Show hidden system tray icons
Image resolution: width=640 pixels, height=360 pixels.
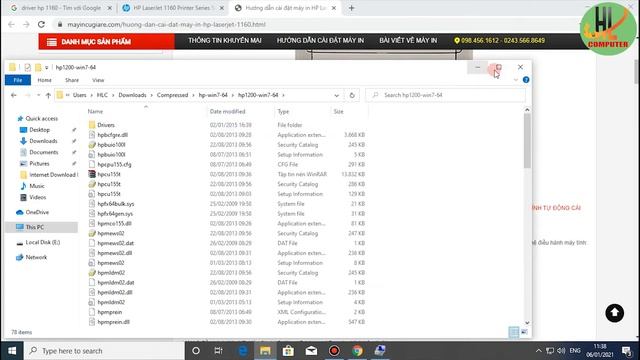click(539, 351)
